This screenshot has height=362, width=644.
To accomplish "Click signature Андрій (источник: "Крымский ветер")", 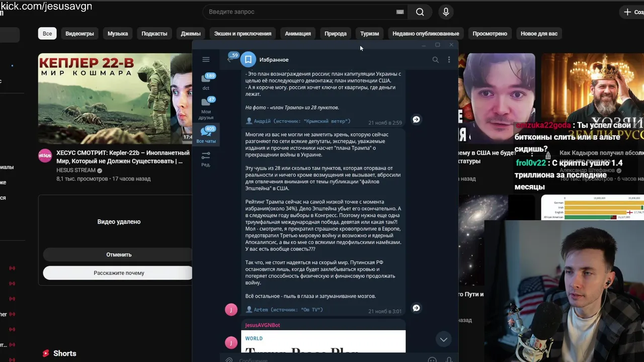I will tap(298, 121).
